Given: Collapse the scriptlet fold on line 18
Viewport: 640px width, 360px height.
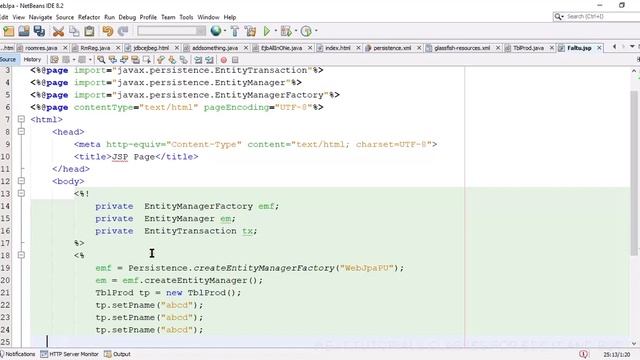Looking at the screenshot, I should [21, 255].
